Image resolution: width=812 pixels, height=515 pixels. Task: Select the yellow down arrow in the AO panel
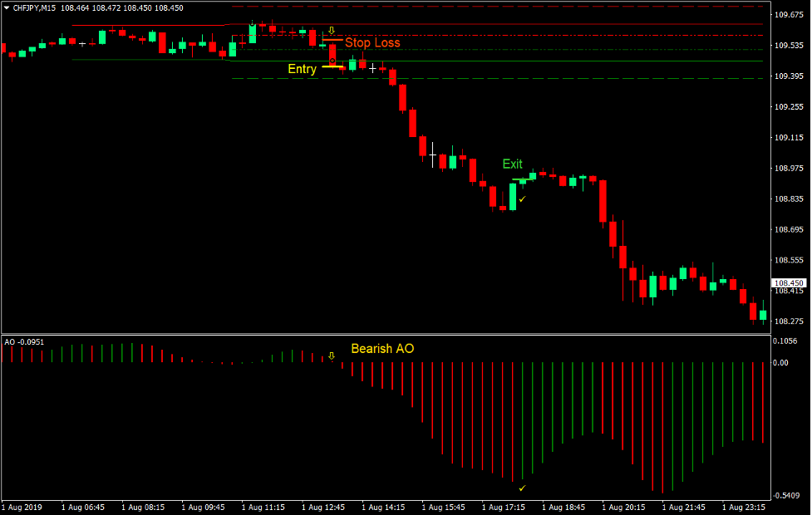[332, 356]
